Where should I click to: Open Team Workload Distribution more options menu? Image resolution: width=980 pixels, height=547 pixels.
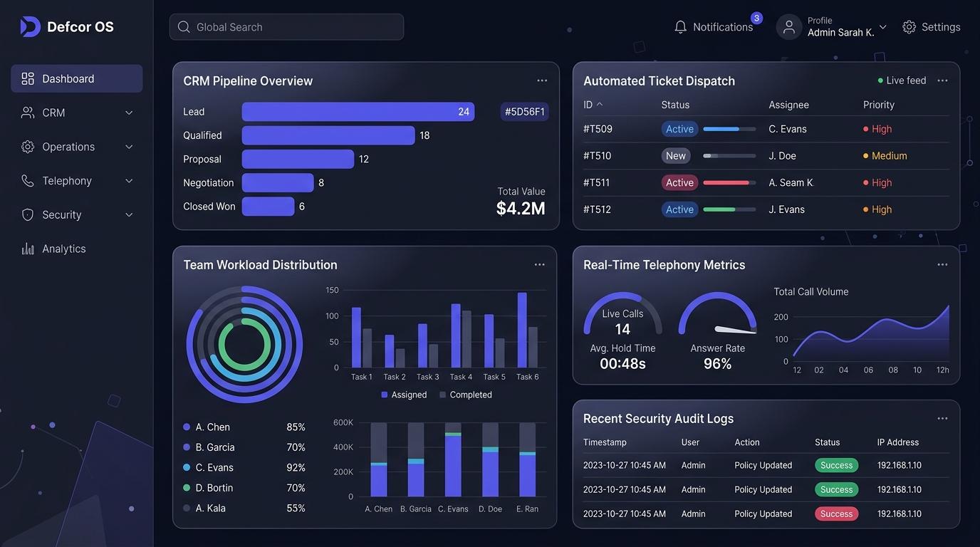540,264
